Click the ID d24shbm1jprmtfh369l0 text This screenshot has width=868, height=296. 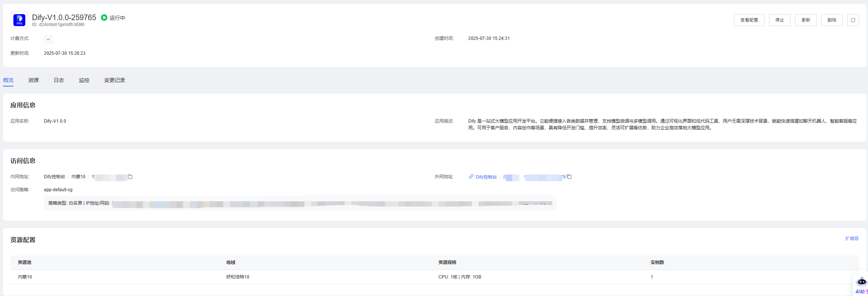point(58,25)
